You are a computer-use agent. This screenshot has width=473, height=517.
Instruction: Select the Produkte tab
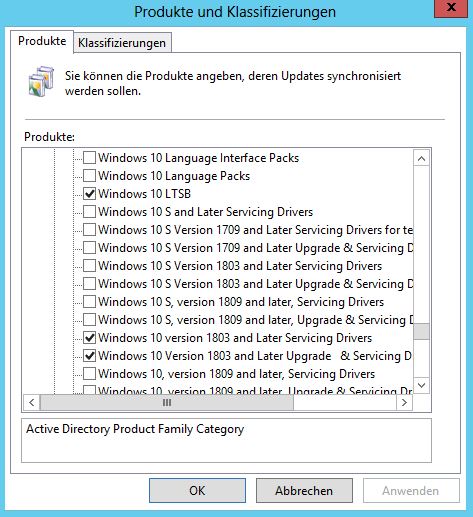tap(42, 41)
